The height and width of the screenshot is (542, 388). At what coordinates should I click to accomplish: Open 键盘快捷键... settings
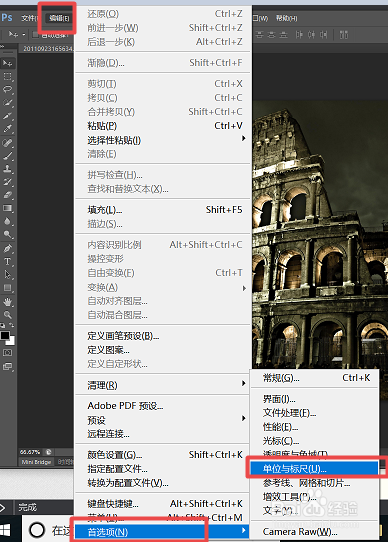(x=163, y=504)
